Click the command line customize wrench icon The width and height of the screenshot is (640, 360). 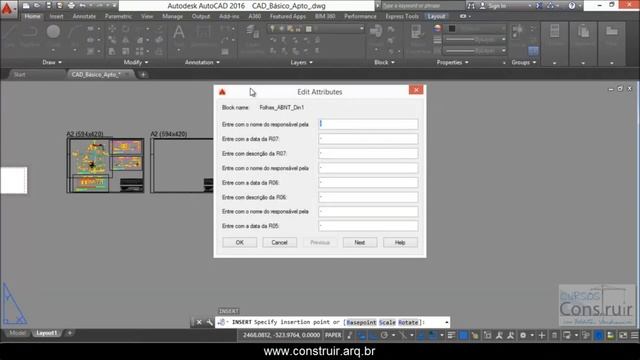[210, 322]
